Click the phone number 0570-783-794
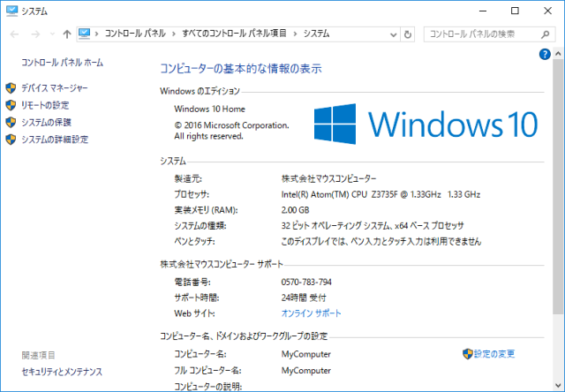 pos(306,282)
